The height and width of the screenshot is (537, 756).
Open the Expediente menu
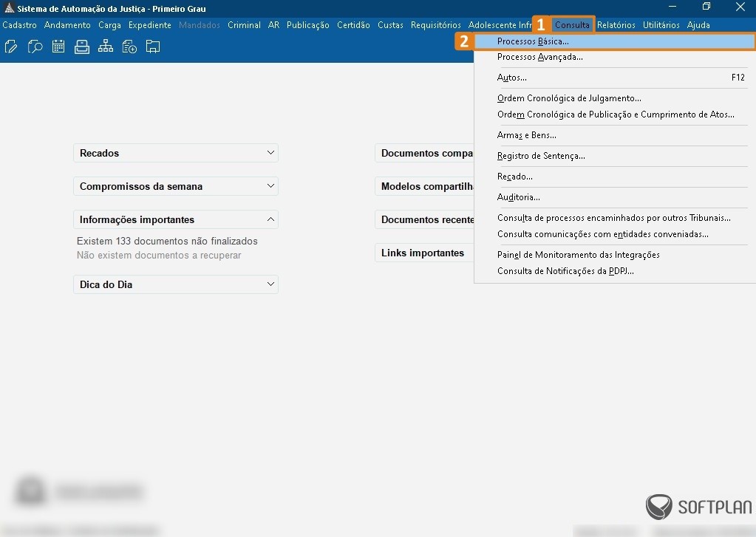click(x=149, y=25)
